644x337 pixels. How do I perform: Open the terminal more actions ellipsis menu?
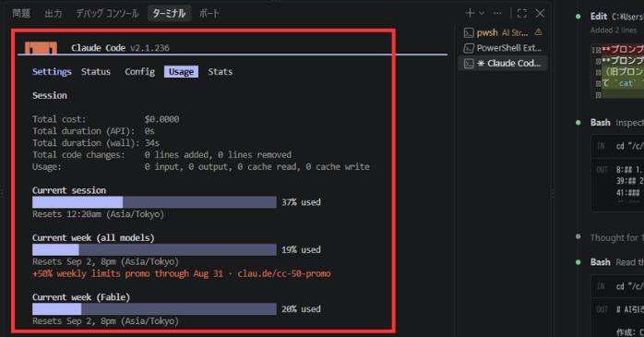498,13
